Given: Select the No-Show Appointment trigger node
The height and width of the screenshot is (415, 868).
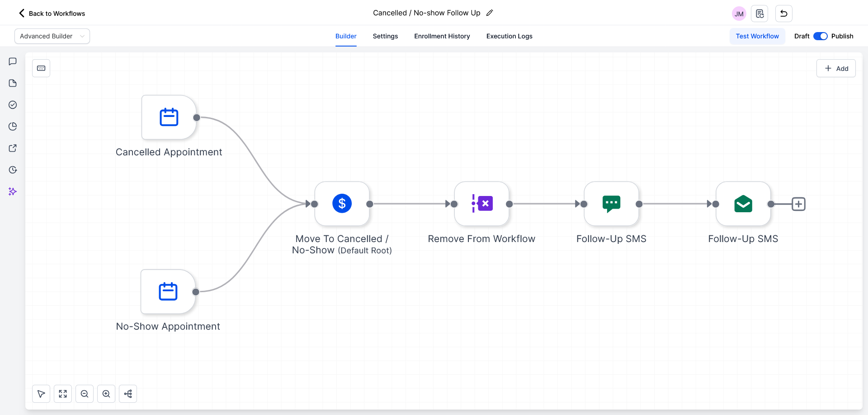Looking at the screenshot, I should pos(168,292).
